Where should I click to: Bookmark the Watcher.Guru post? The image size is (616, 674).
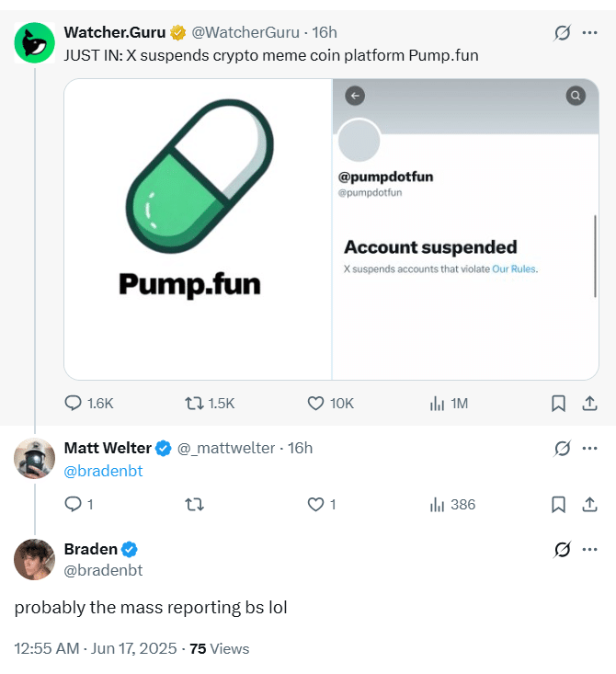click(x=558, y=403)
